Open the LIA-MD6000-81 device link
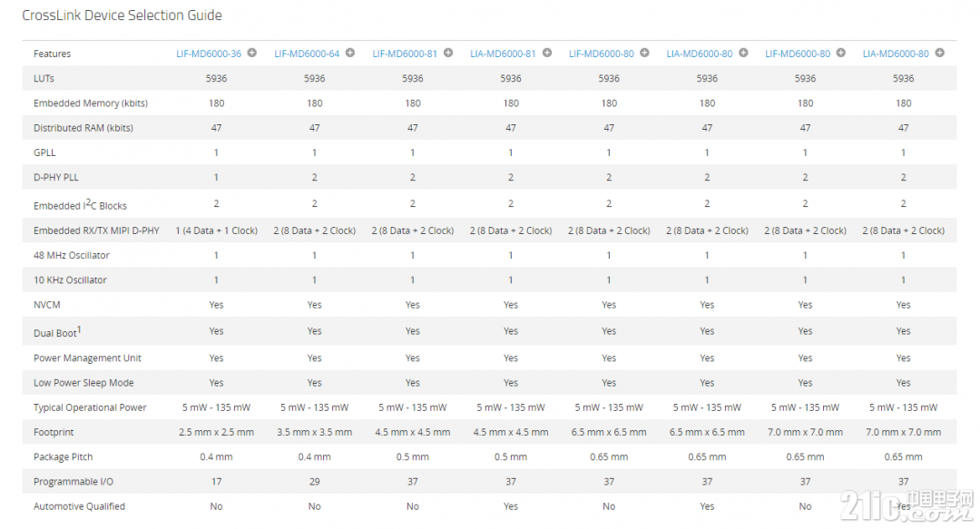Screen dimensions: 980x529 coord(503,54)
